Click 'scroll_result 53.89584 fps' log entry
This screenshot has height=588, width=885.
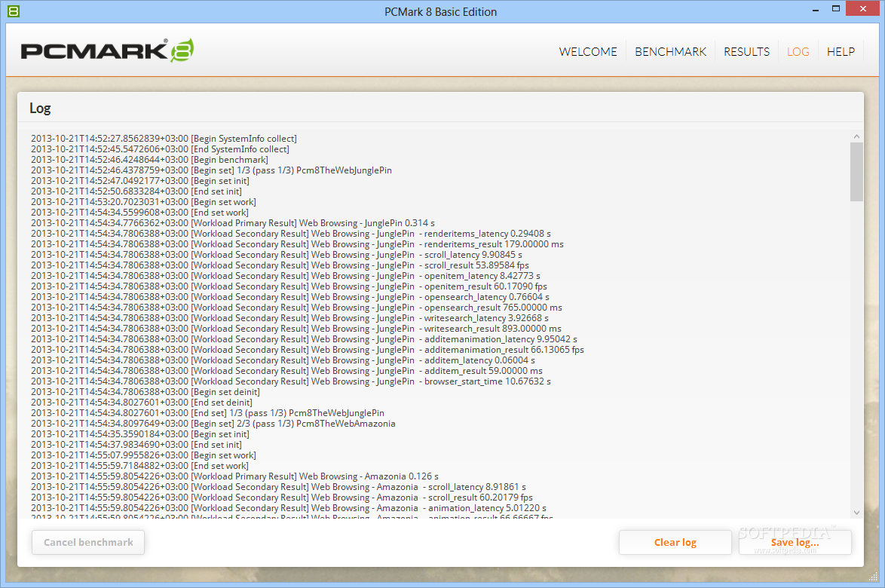tap(280, 265)
